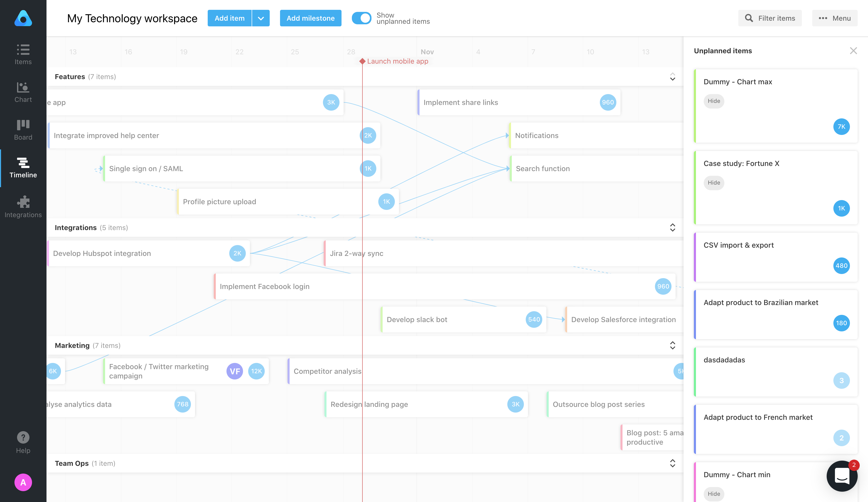Click the VF avatar on Facebook/Twitter campaign
The image size is (868, 502).
click(235, 371)
